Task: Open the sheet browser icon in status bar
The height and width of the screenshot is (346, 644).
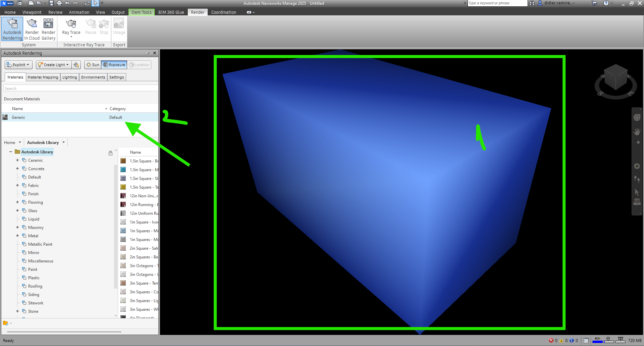Action: [586, 340]
